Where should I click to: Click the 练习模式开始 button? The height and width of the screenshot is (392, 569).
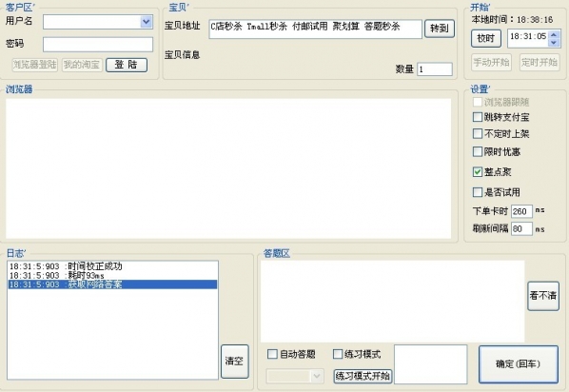point(363,376)
